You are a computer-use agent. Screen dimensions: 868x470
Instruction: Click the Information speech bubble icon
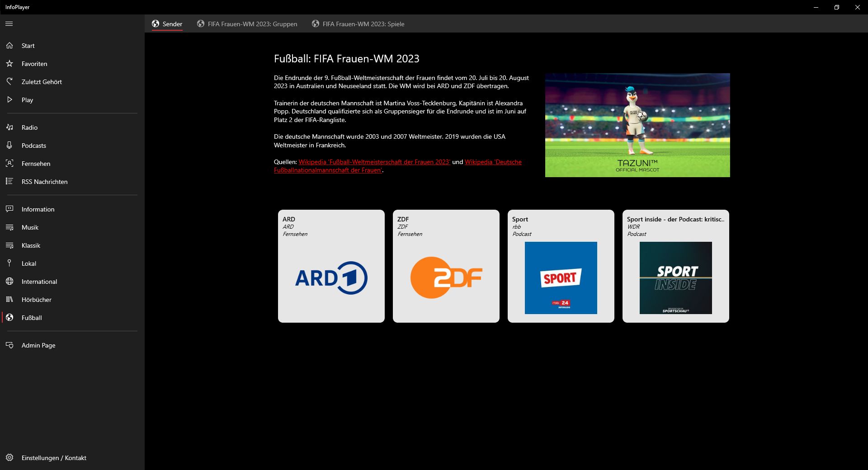[x=9, y=209]
